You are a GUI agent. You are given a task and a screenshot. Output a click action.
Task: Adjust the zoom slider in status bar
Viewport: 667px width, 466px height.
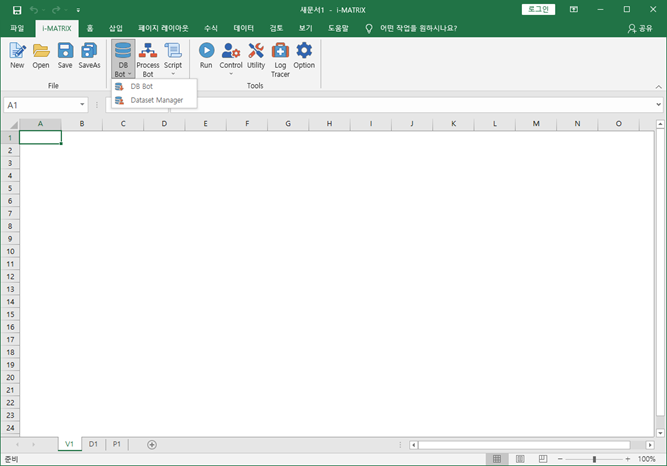coord(594,459)
